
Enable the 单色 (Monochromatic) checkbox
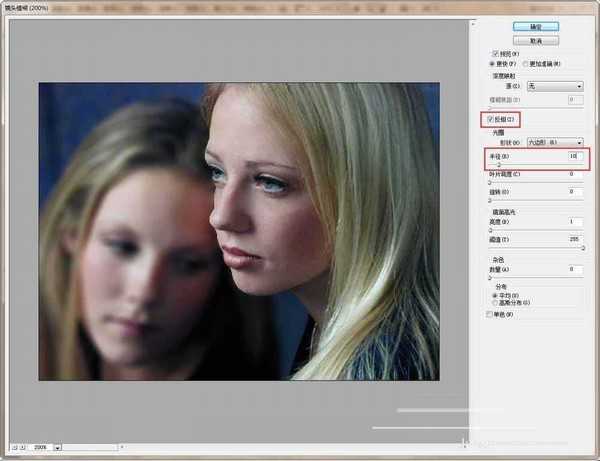489,314
